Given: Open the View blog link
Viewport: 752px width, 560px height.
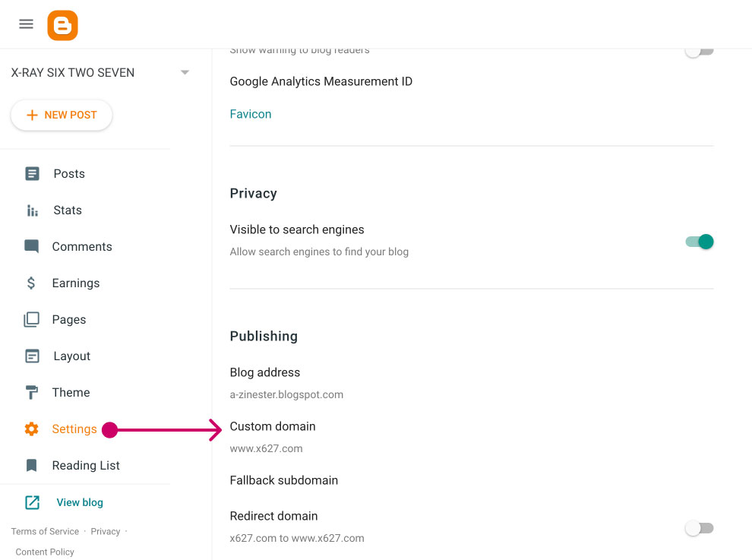Looking at the screenshot, I should tap(79, 502).
